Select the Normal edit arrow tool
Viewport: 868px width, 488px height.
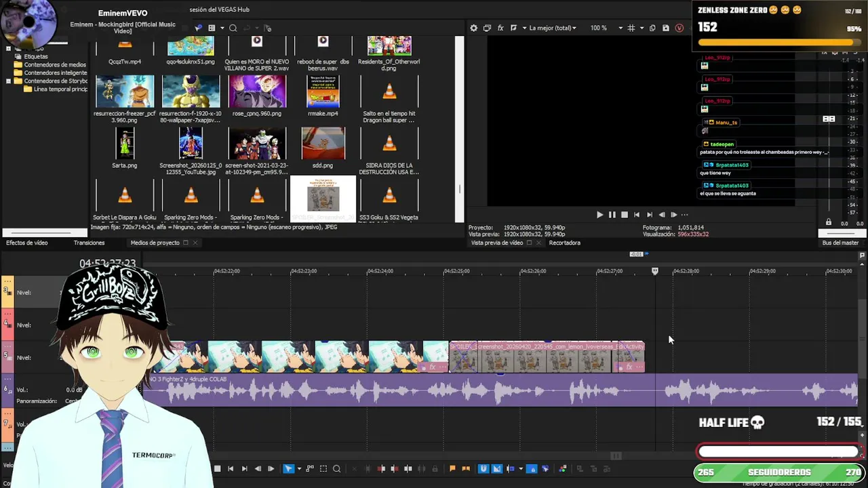(x=288, y=468)
